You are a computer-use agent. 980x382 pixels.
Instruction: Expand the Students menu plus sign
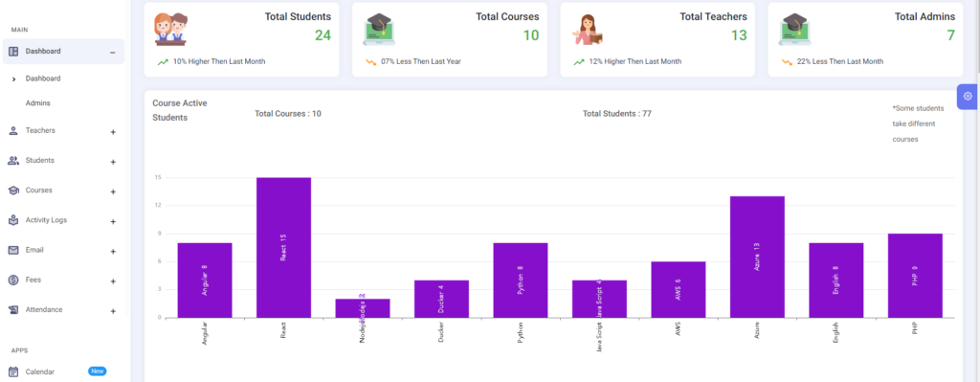(113, 162)
